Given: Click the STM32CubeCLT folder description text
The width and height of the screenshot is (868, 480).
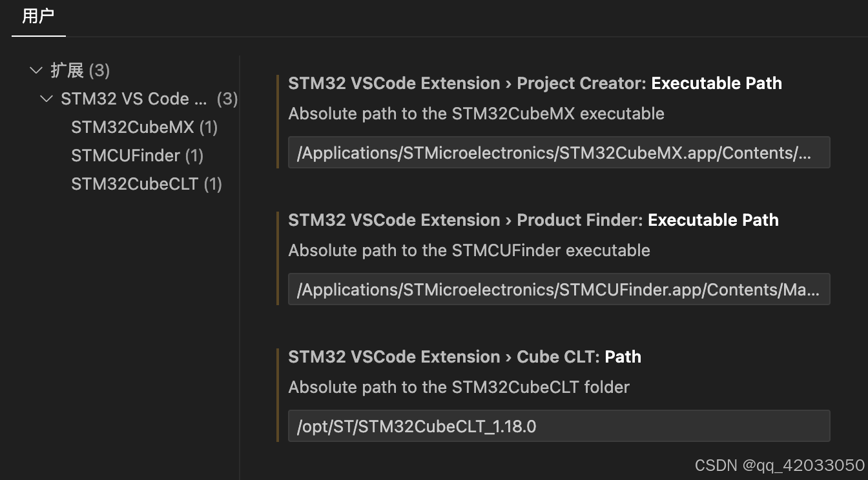Looking at the screenshot, I should 459,387.
